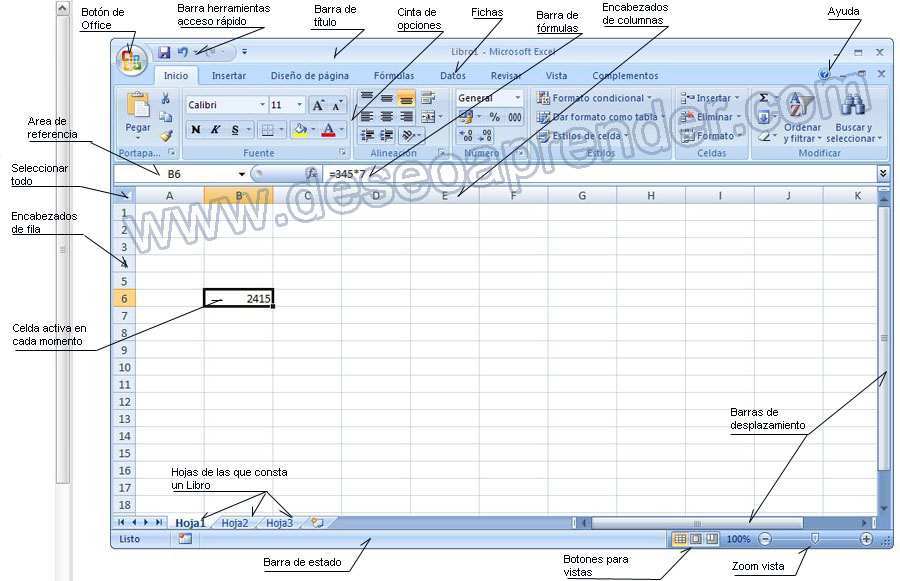Click the AutoSum sigma icon
900x581 pixels.
pos(764,98)
